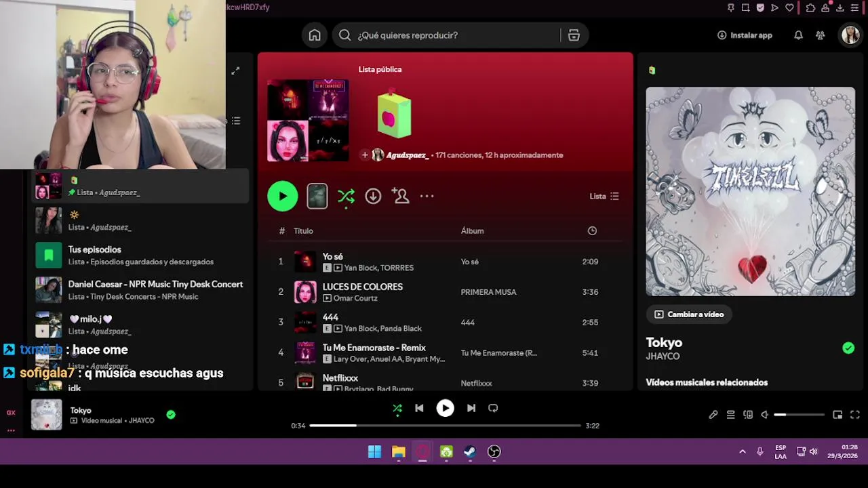This screenshot has width=868, height=488.
Task: Toggle playlist shuffle next to the green play button
Action: click(346, 197)
